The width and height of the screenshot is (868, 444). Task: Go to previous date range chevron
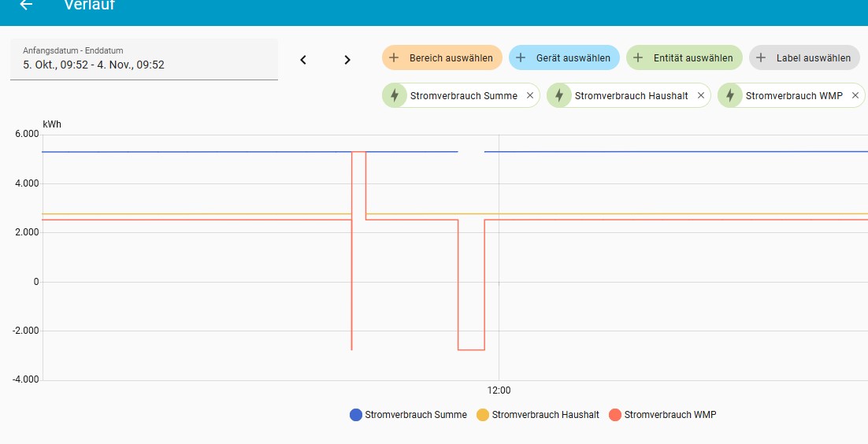pyautogui.click(x=303, y=60)
